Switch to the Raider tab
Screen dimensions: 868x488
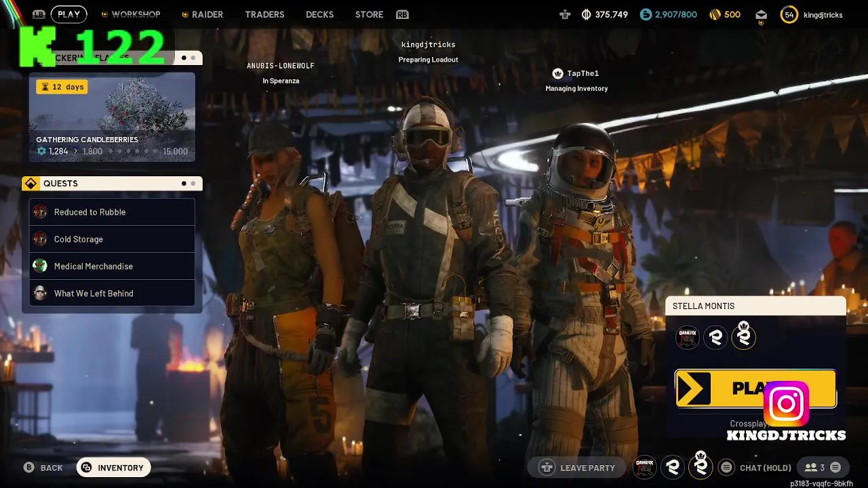(207, 14)
